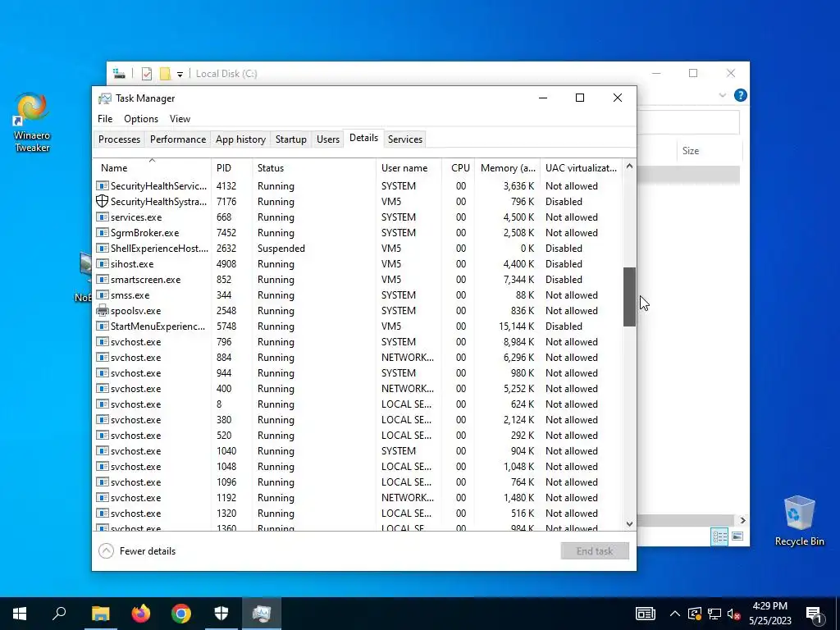
Task: Switch to the Startup tab
Action: pos(291,139)
